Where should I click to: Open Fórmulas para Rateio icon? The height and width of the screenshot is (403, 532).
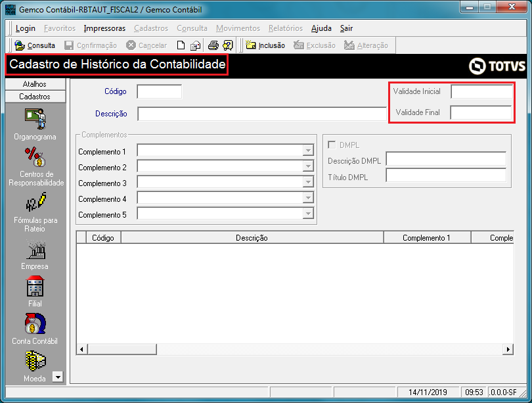35,202
